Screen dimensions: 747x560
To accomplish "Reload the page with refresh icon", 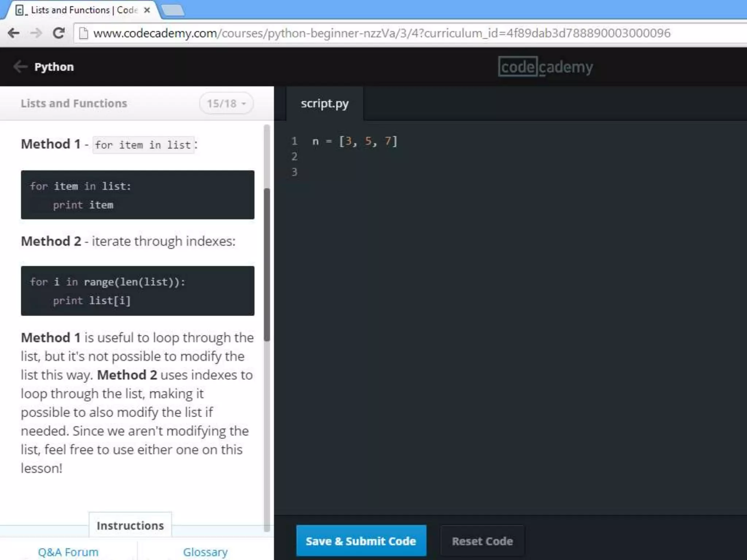I will [x=58, y=33].
